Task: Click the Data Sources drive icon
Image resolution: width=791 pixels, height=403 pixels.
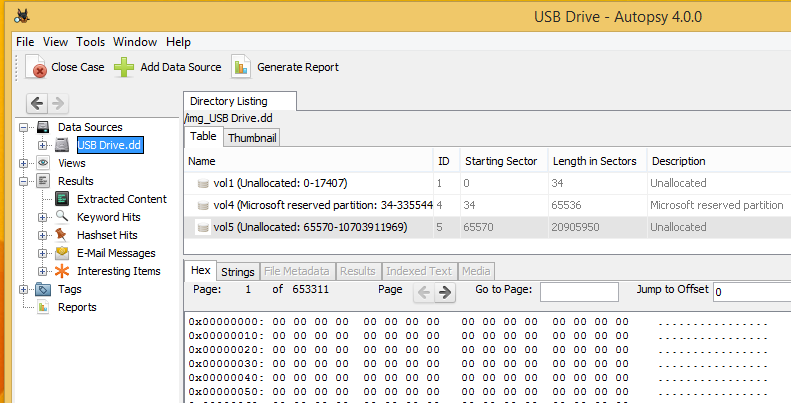Action: point(43,127)
